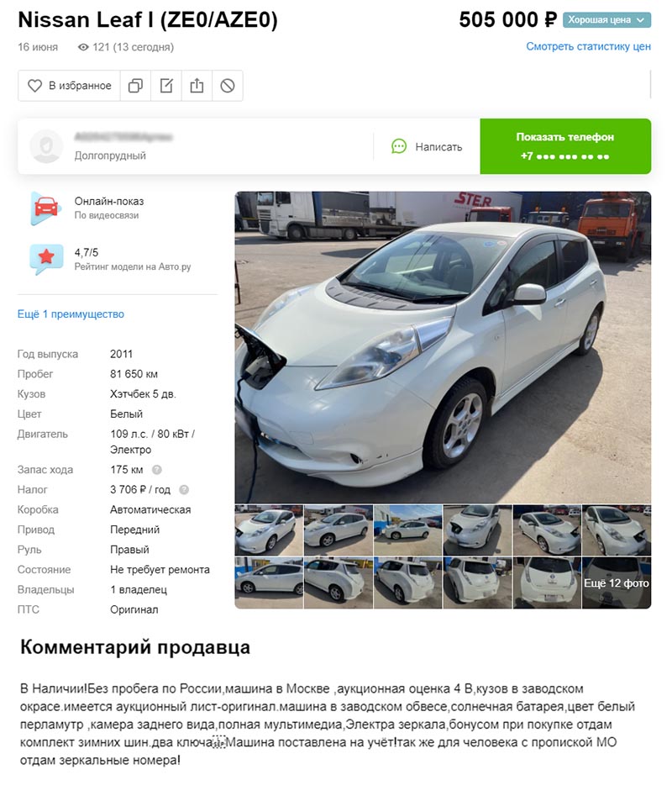This screenshot has width=672, height=796.
Task: Select the first photo thumbnail in gallery
Action: point(269,530)
